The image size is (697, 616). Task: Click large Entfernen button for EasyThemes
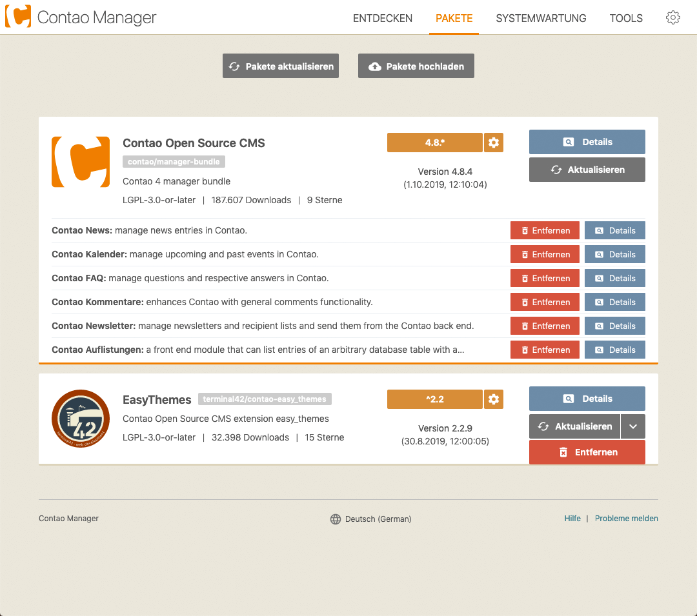(x=587, y=452)
